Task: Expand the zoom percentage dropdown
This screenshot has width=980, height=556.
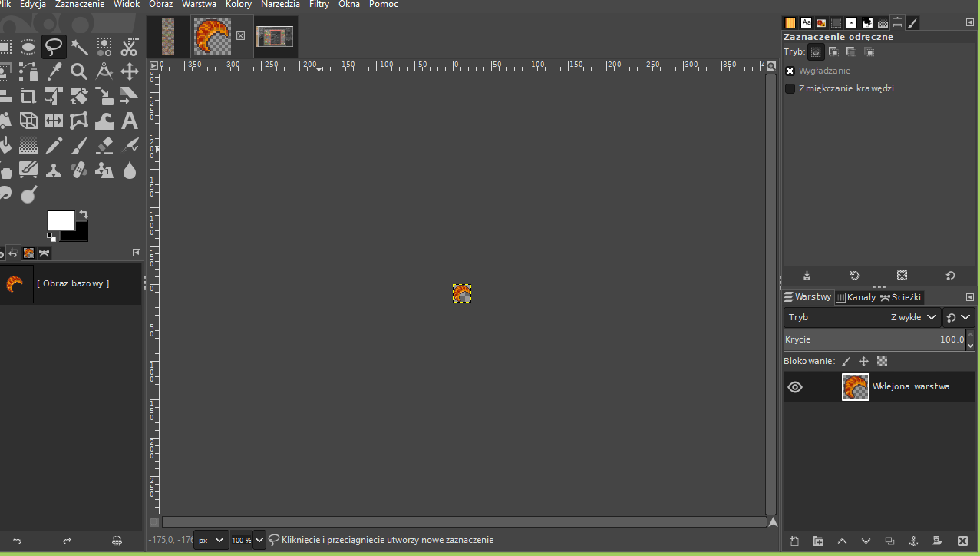Action: point(259,540)
